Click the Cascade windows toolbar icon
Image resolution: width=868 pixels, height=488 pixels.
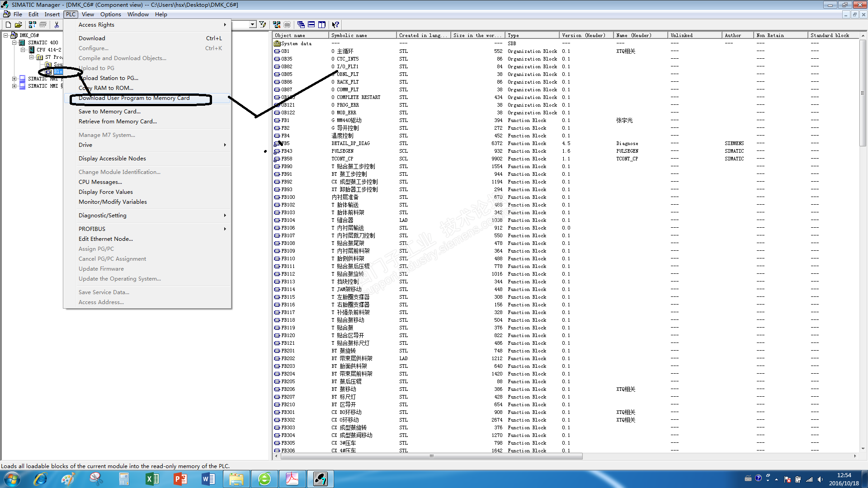(x=301, y=25)
